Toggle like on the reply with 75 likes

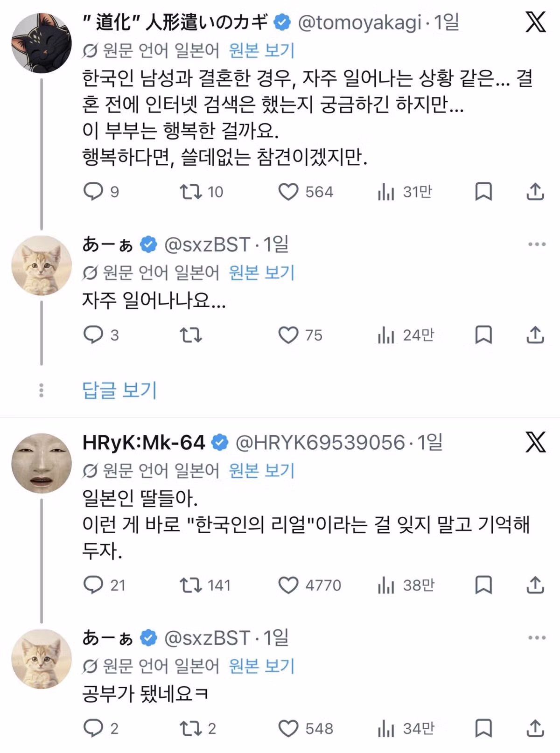point(289,335)
